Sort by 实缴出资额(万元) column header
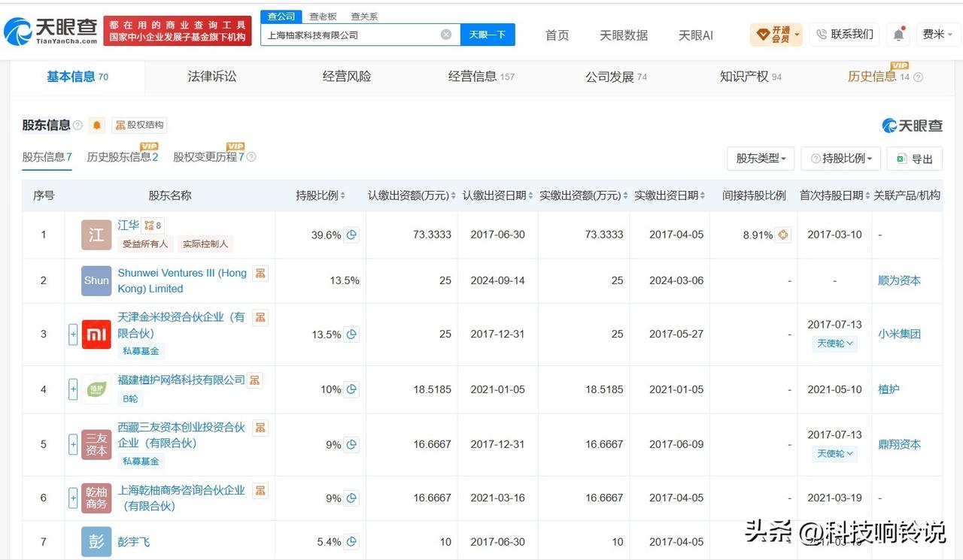Viewport: 963px width, 560px height. pos(584,195)
